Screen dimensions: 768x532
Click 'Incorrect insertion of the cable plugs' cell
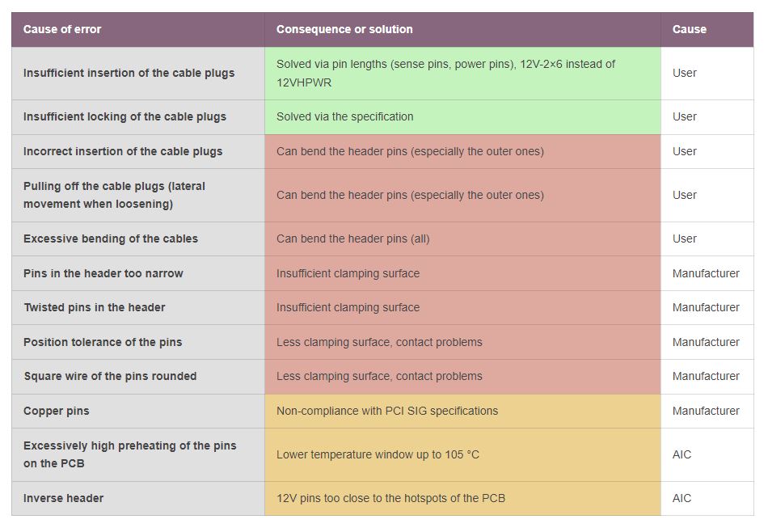coord(138,151)
